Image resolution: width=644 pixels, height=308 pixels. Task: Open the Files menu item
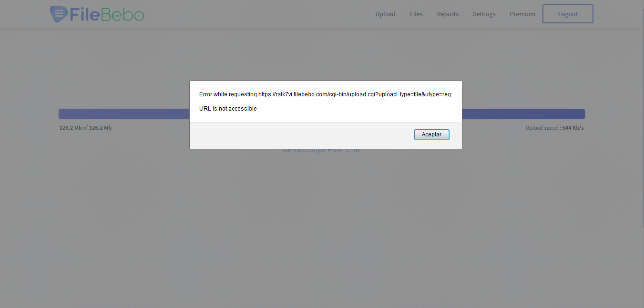(416, 14)
